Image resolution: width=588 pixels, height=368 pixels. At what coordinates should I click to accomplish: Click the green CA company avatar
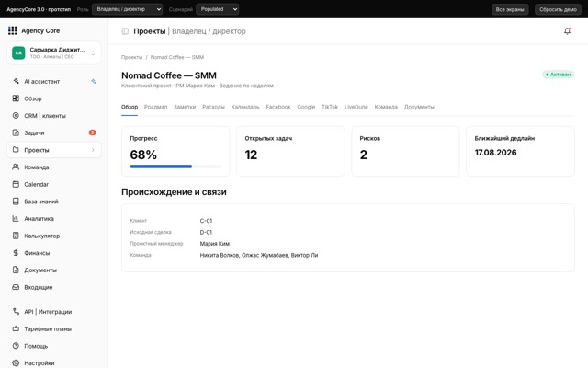[x=18, y=53]
